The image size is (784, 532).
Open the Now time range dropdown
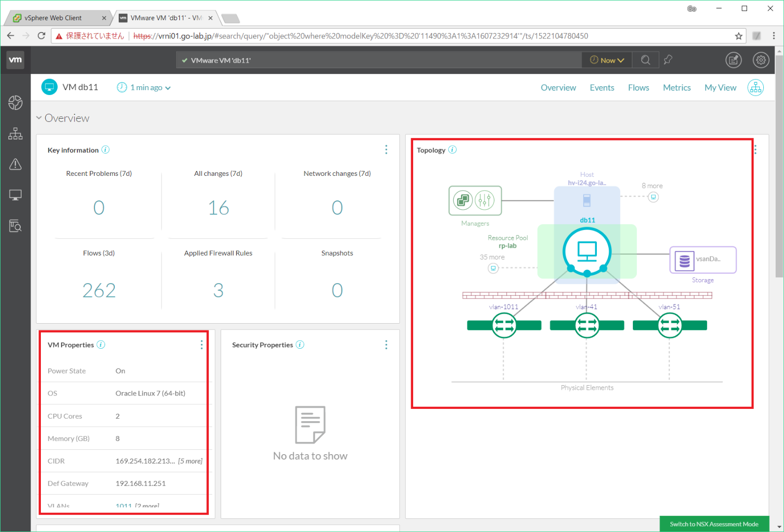point(607,60)
